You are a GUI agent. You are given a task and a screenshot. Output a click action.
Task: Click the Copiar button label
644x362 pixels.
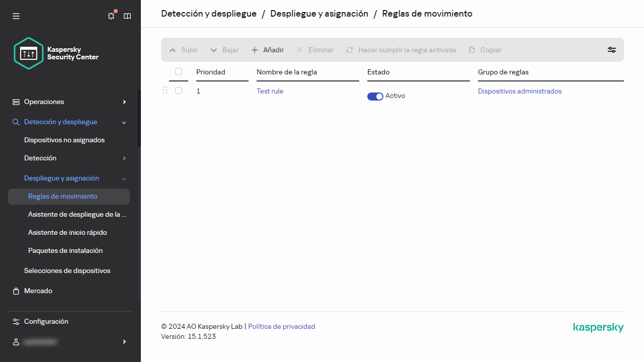coord(491,50)
